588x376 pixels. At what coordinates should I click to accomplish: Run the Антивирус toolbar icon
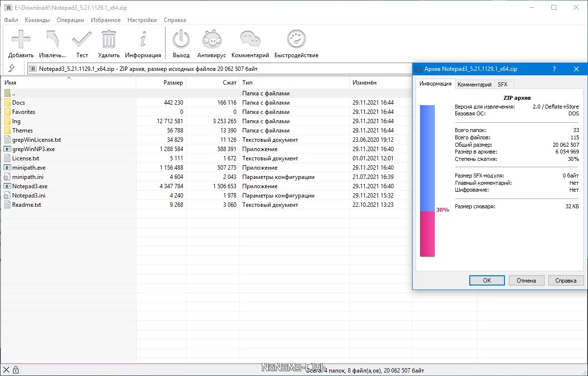(211, 39)
